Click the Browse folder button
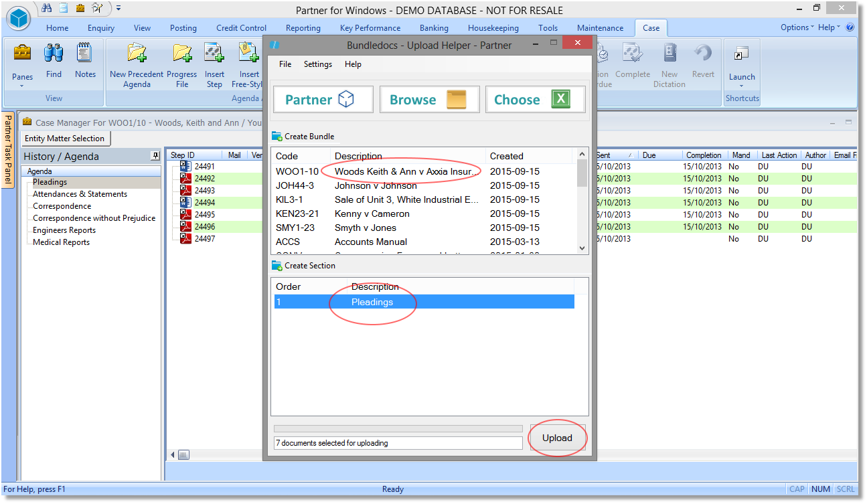 [x=430, y=100]
